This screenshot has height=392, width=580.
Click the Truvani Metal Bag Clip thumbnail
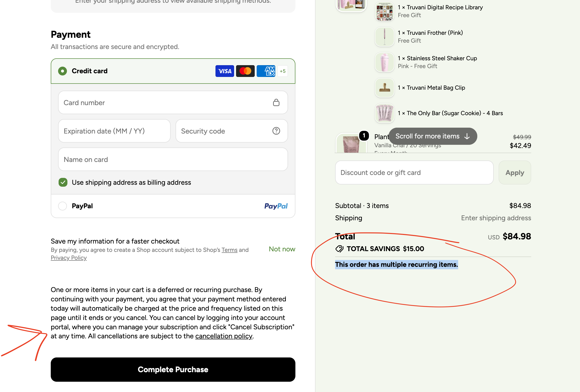click(385, 87)
